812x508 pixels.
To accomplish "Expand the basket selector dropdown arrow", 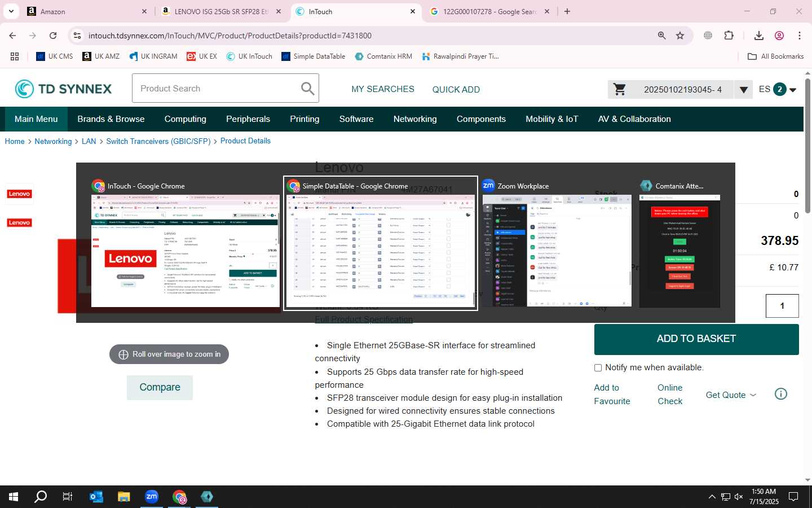I will (x=743, y=89).
